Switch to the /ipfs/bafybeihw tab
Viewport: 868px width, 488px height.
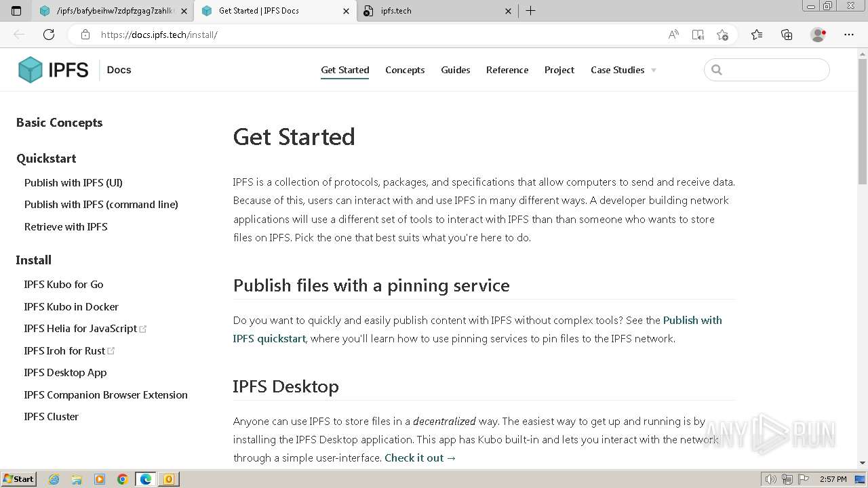coord(112,11)
